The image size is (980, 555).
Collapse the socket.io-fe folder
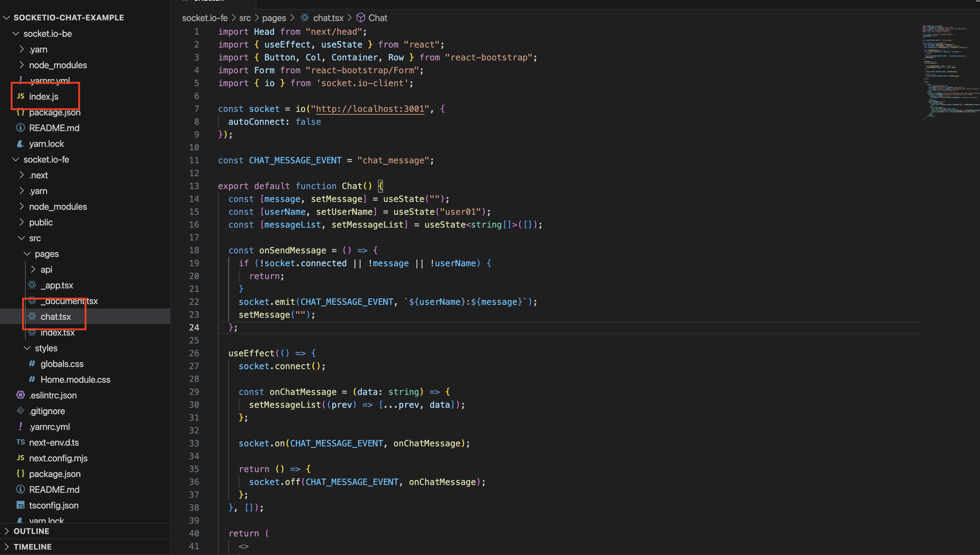[16, 159]
